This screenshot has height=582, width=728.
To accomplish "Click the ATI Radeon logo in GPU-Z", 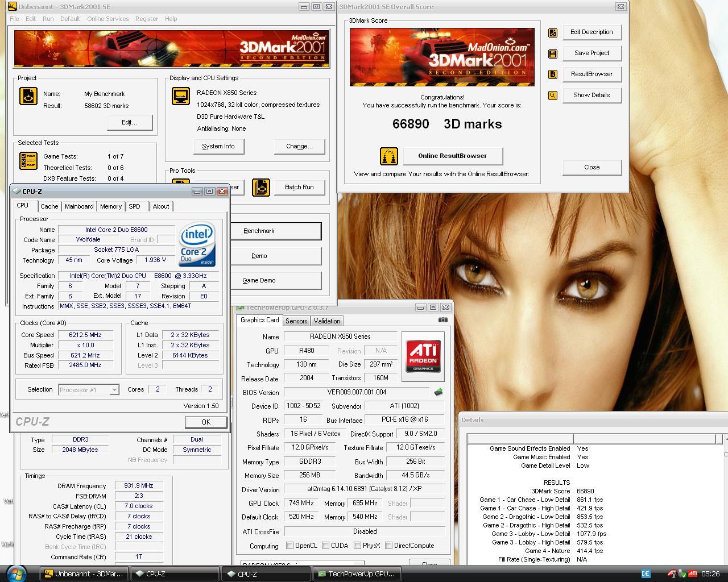I will click(x=423, y=356).
